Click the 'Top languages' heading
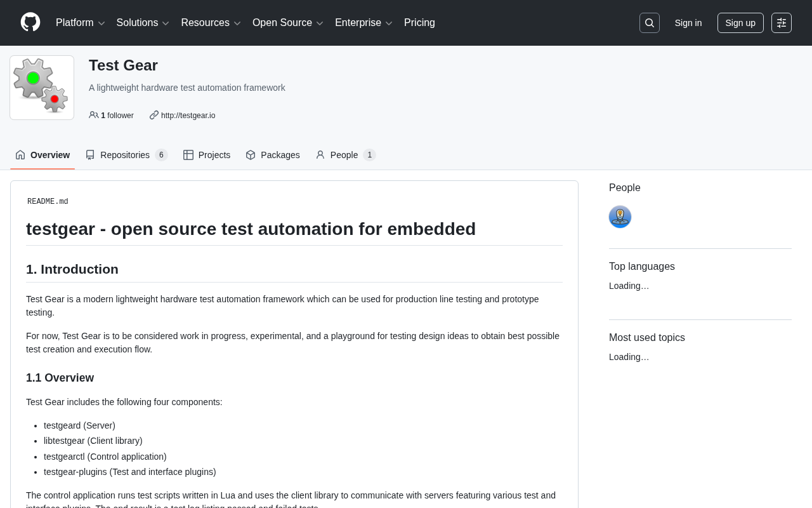 click(642, 267)
